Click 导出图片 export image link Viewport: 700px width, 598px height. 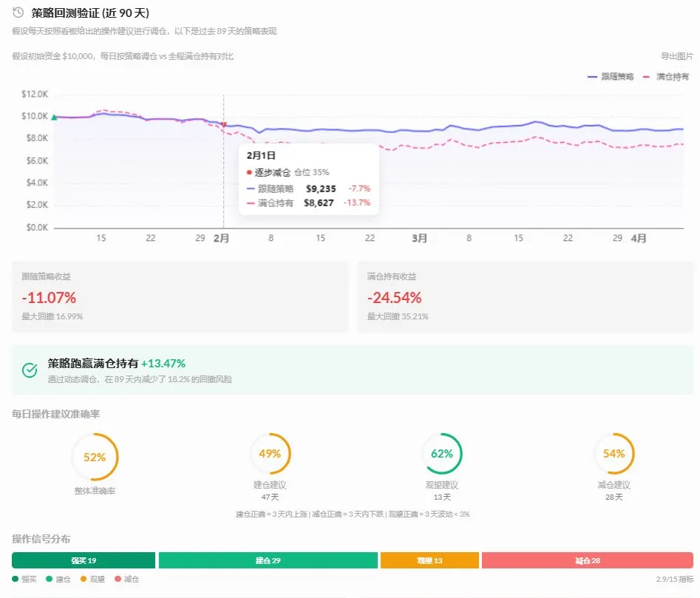(677, 56)
